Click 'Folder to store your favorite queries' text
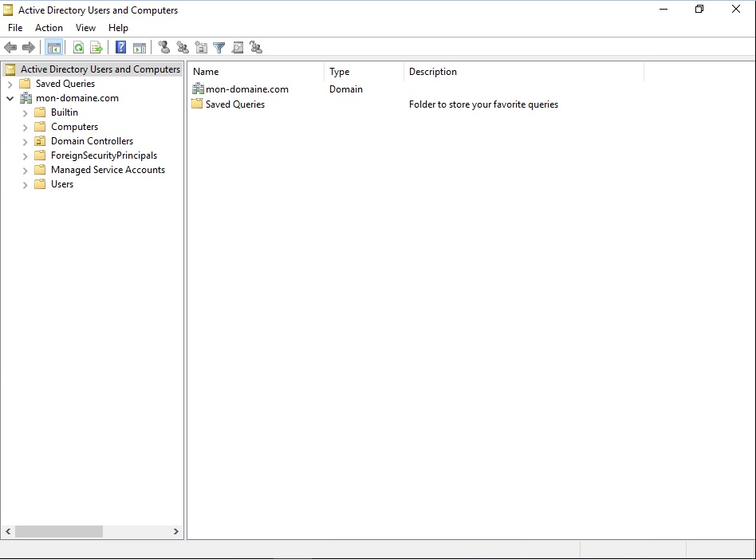Screen dimensions: 756x559 click(x=483, y=104)
